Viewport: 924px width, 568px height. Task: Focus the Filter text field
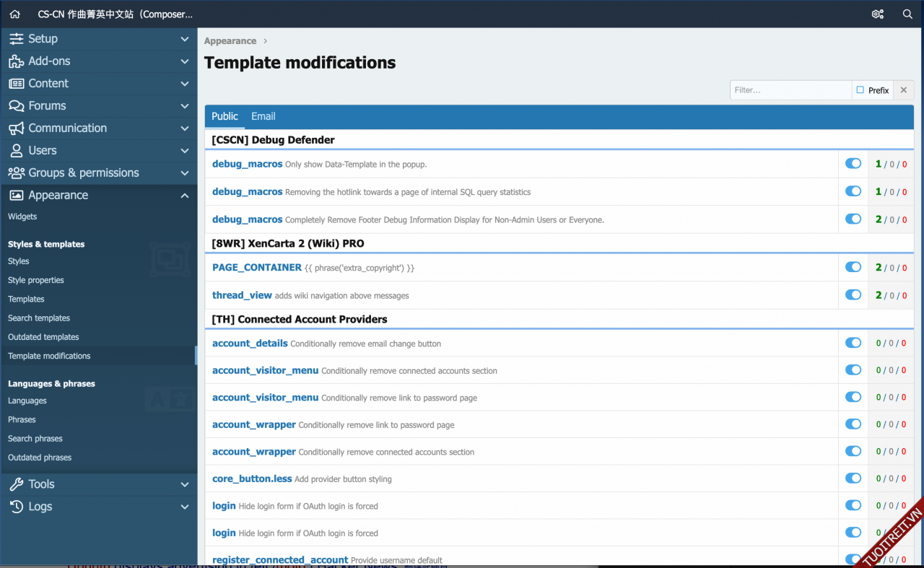790,90
